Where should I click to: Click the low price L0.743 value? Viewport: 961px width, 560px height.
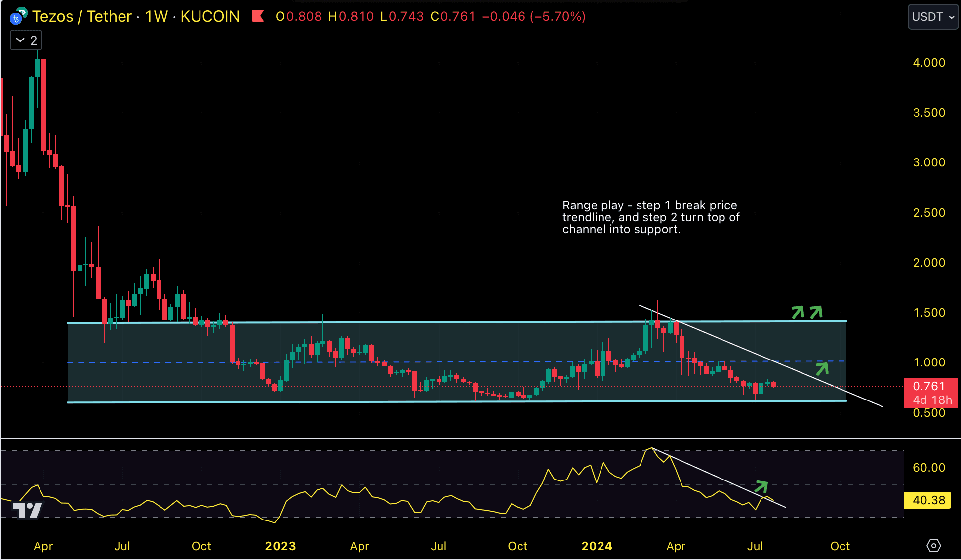(402, 16)
